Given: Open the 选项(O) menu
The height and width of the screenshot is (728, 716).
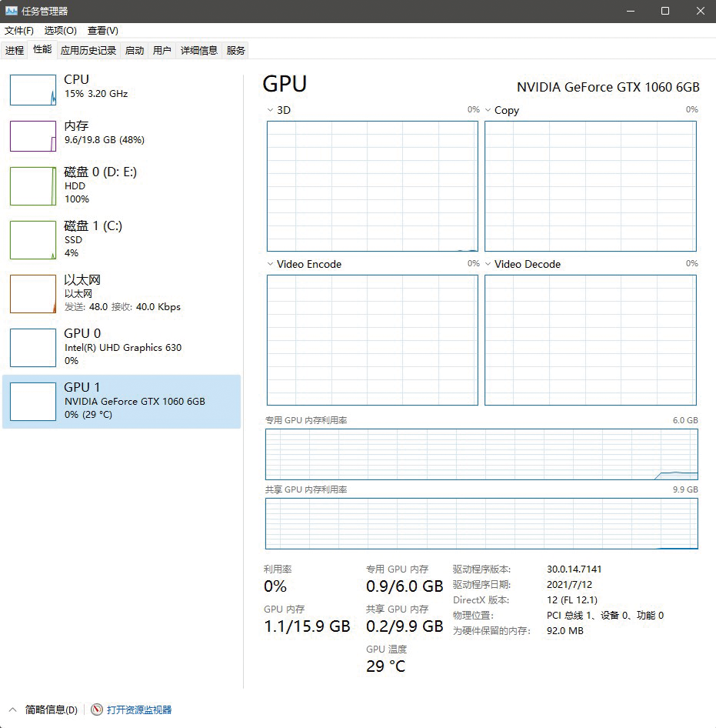Looking at the screenshot, I should (x=60, y=31).
